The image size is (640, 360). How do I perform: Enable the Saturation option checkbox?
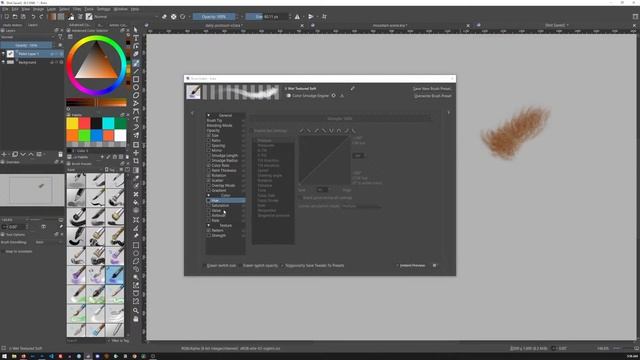coord(209,205)
